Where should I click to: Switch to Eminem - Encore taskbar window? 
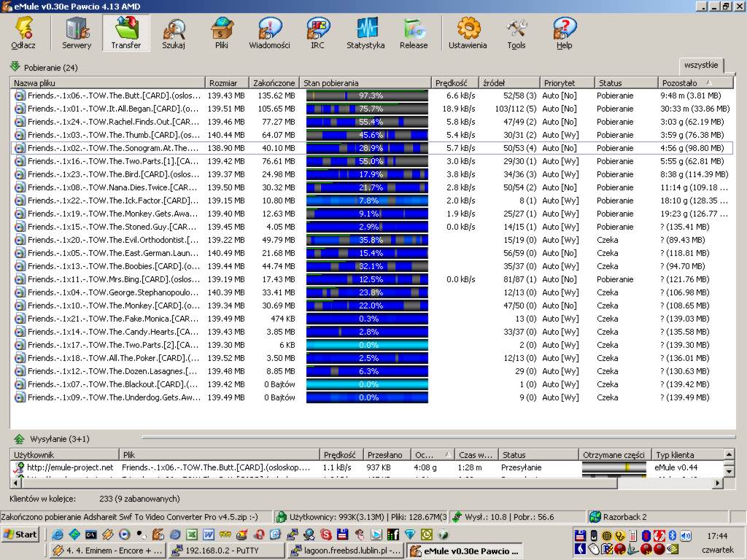pyautogui.click(x=109, y=551)
